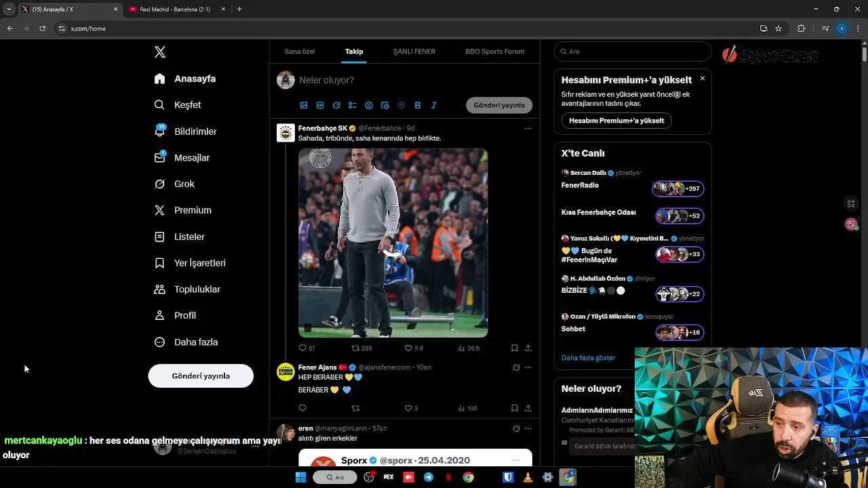Join FenerRadio live space
The image size is (868, 488).
point(677,188)
